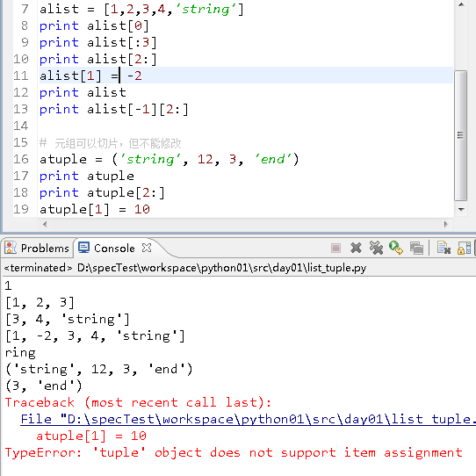
Task: Click console output line 'ring'
Action: [21, 353]
